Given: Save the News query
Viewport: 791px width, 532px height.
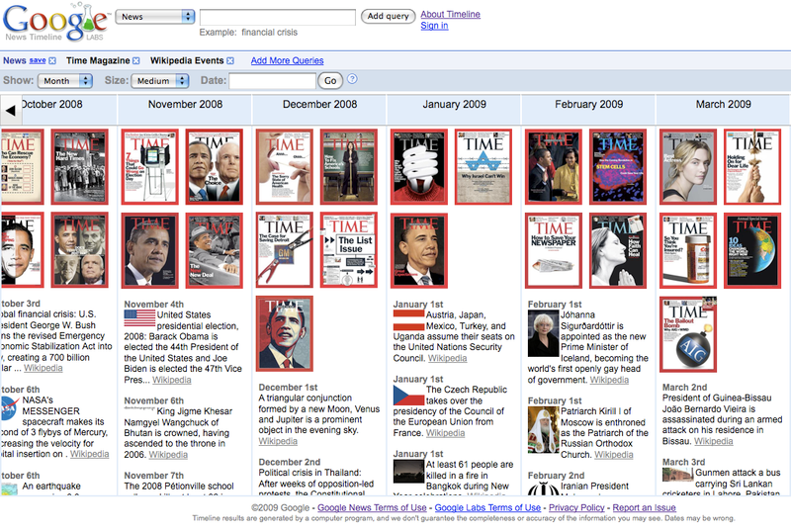Looking at the screenshot, I should pyautogui.click(x=38, y=60).
